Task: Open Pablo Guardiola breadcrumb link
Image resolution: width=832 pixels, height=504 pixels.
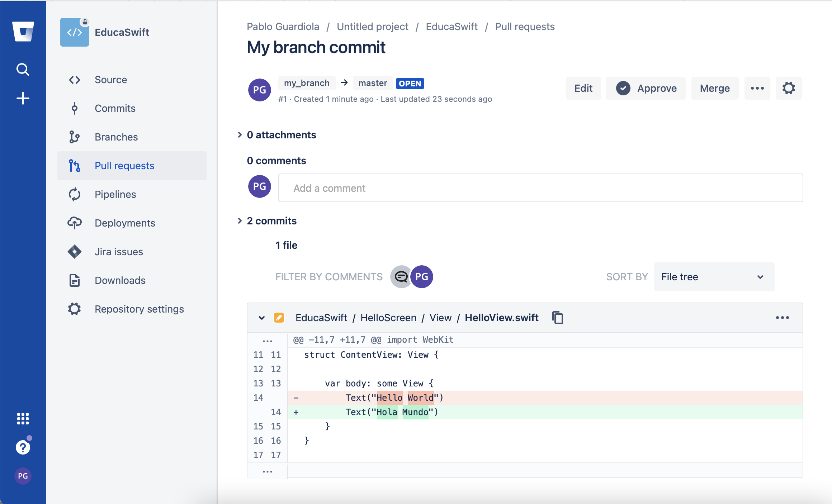Action: [x=283, y=27]
